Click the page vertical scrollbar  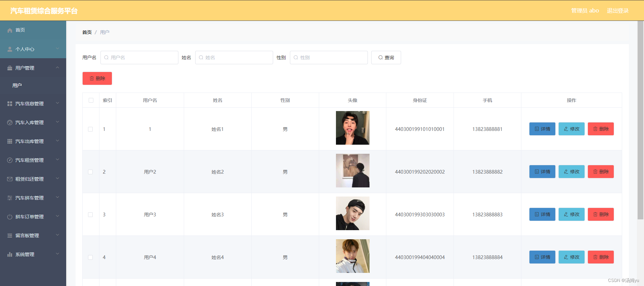coord(641,120)
